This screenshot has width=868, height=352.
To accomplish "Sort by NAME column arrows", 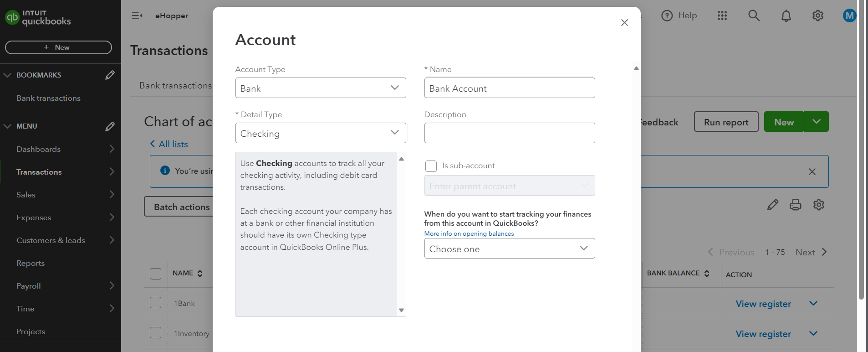I will (x=200, y=273).
